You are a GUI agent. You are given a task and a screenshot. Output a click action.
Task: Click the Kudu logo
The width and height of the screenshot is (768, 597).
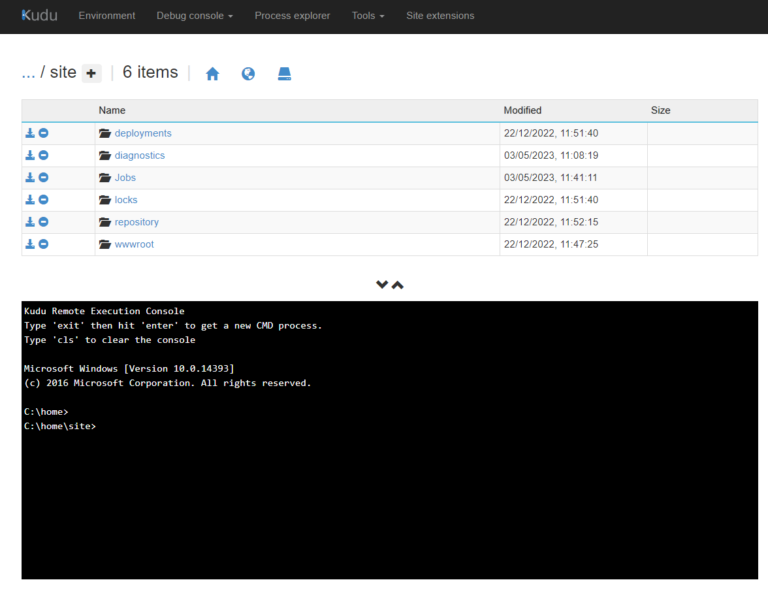coord(40,15)
